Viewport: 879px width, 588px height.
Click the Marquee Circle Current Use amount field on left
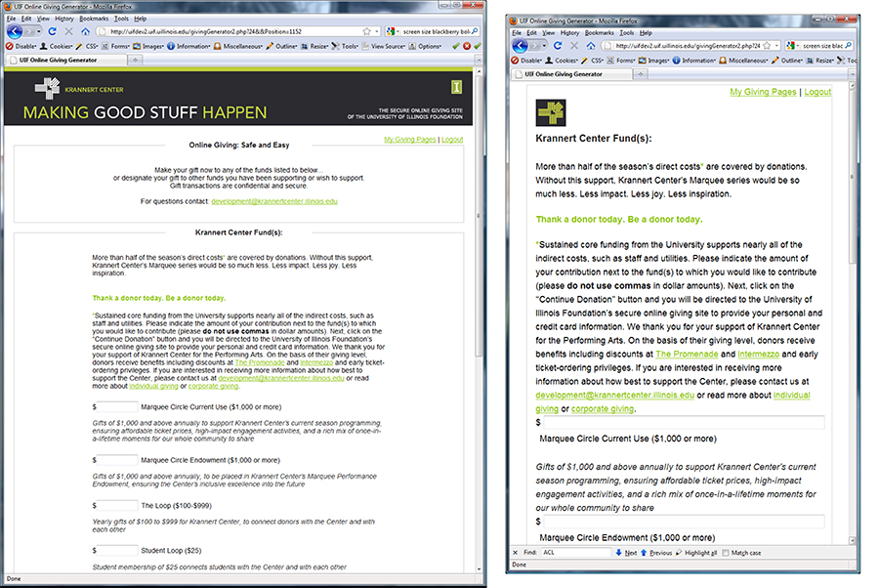coord(118,406)
